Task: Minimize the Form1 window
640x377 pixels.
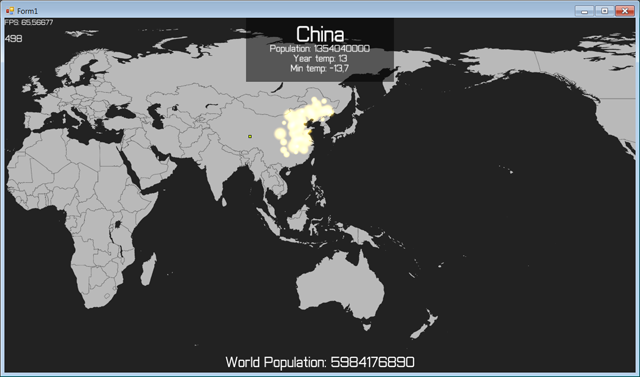Action: point(584,11)
